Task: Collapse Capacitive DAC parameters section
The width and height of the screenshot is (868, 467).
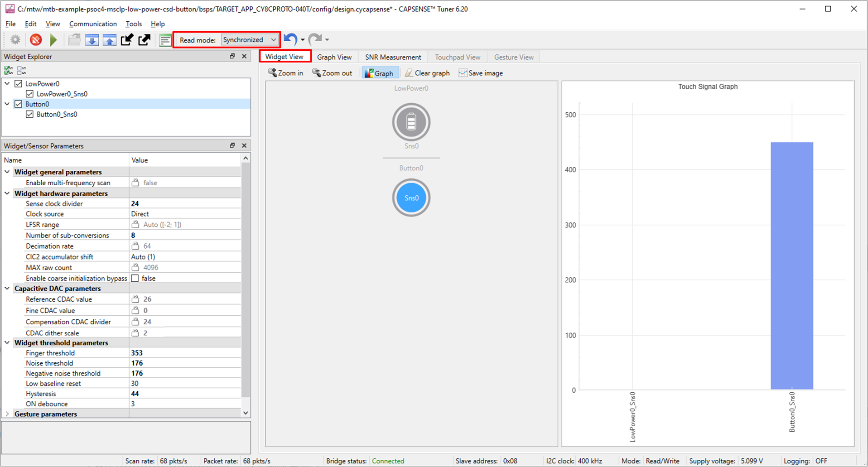Action: 7,288
